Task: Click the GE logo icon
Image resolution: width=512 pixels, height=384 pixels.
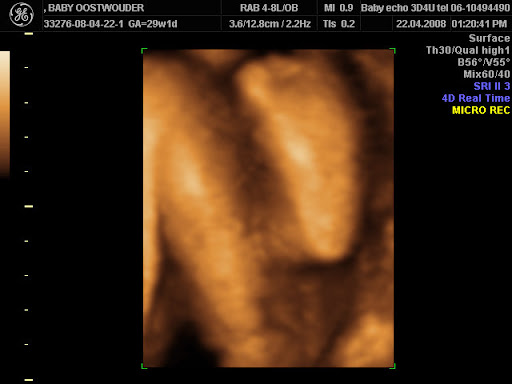Action: point(21,14)
